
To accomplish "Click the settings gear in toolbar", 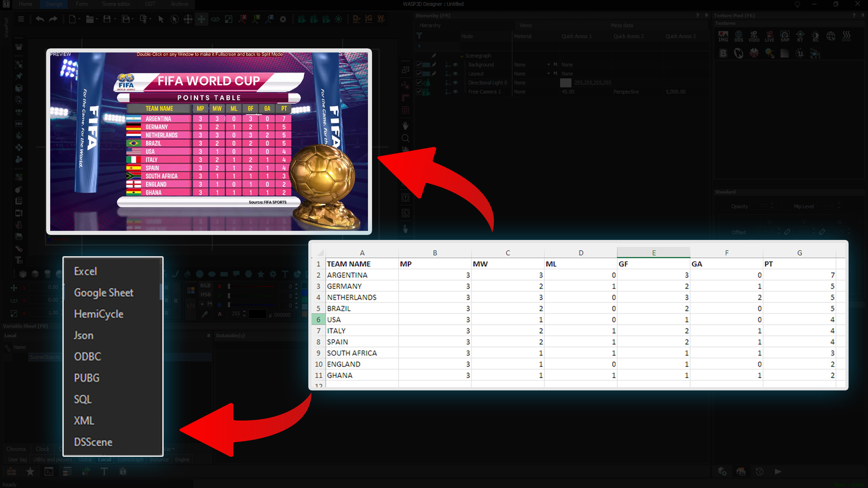I will tap(283, 19).
